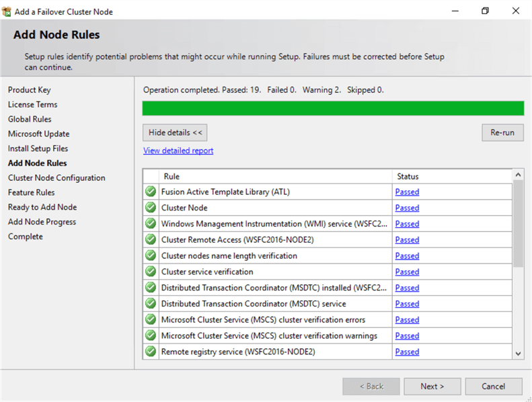
Task: Select Feature Rules step in sidebar
Action: tap(31, 192)
